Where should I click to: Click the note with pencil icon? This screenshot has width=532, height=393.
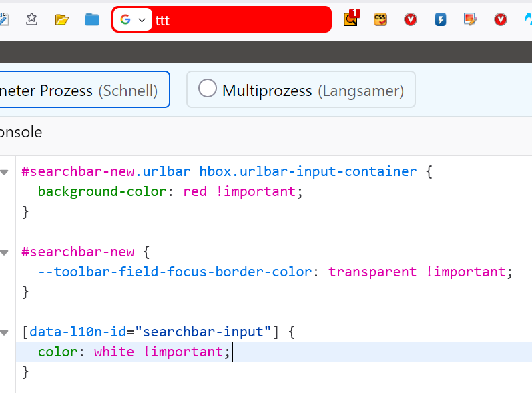[x=471, y=19]
